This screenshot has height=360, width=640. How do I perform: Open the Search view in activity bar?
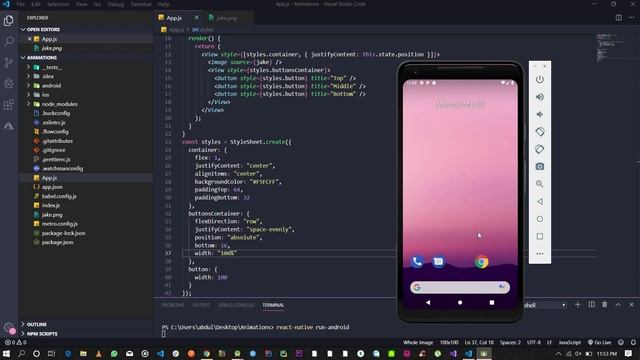click(9, 41)
